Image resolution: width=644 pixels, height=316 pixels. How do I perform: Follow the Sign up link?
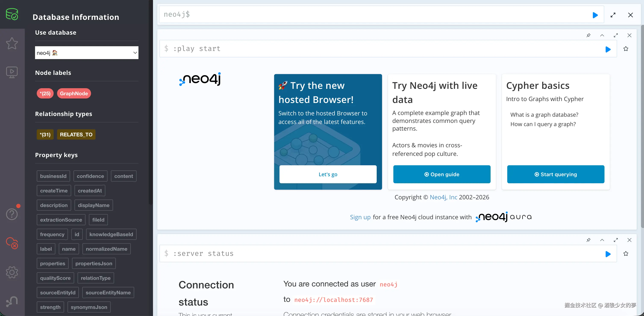tap(360, 217)
